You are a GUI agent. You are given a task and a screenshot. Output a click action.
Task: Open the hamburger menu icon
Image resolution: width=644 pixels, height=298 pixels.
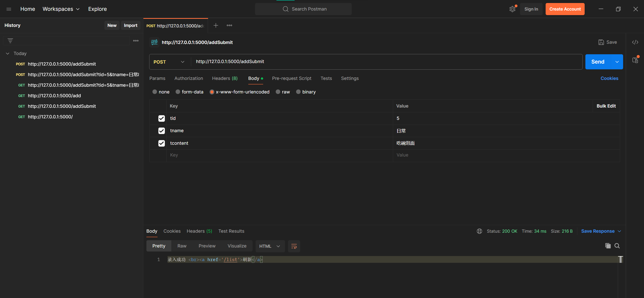9,9
